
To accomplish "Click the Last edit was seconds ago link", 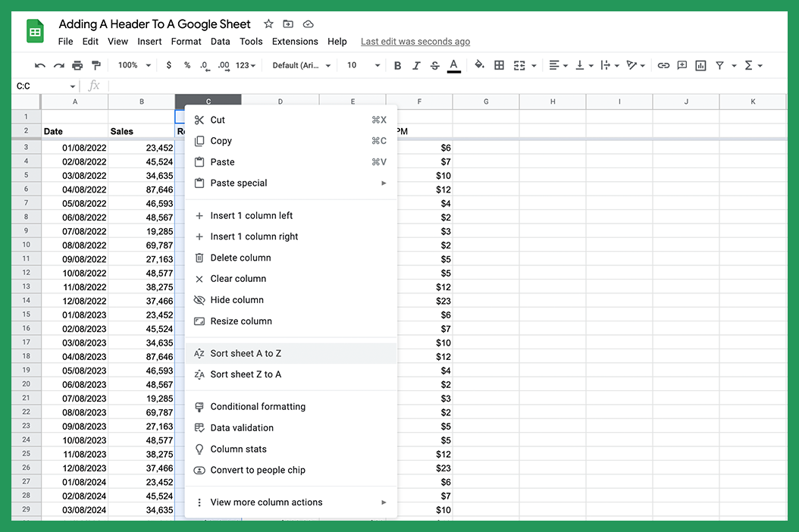I will point(415,42).
